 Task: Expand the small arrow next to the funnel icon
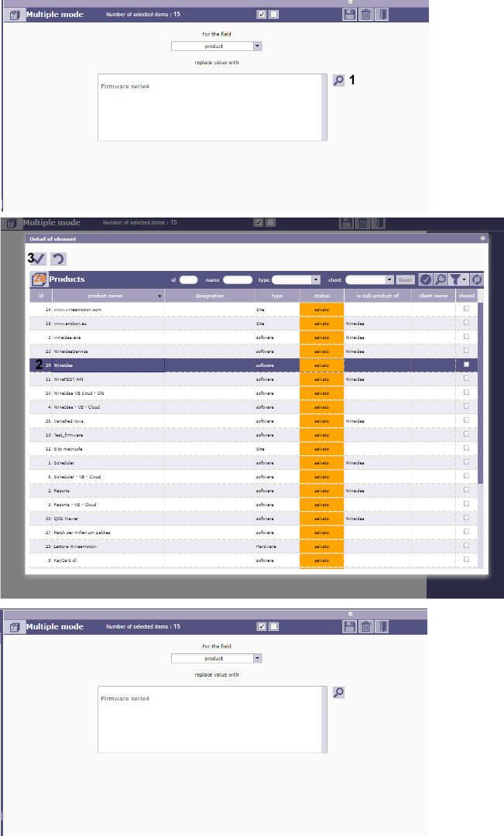click(x=465, y=280)
